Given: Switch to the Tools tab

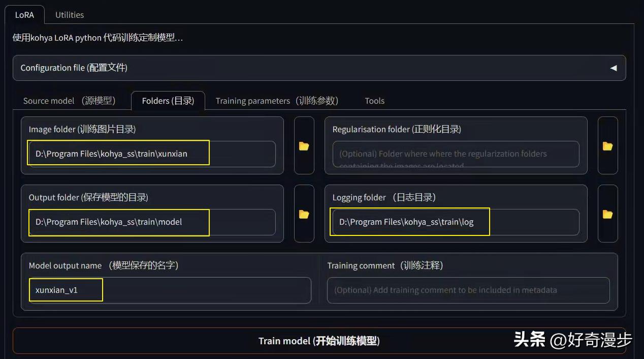Looking at the screenshot, I should pos(374,101).
